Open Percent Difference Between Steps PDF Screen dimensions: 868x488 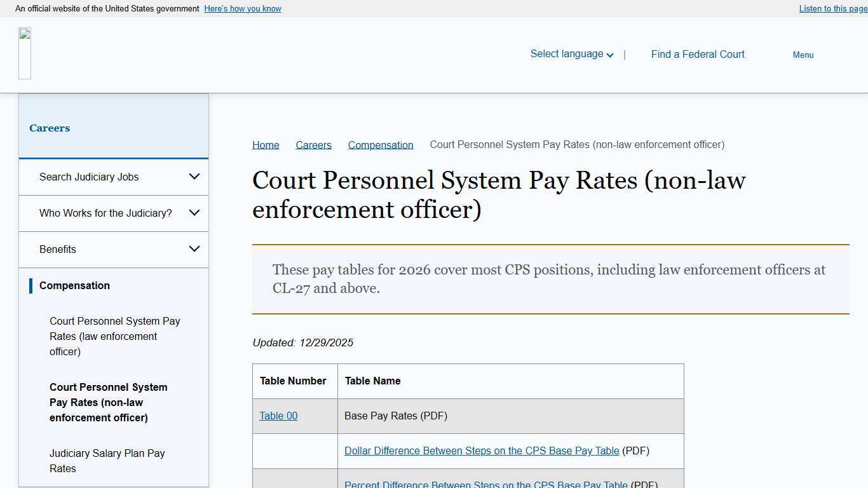pos(485,484)
